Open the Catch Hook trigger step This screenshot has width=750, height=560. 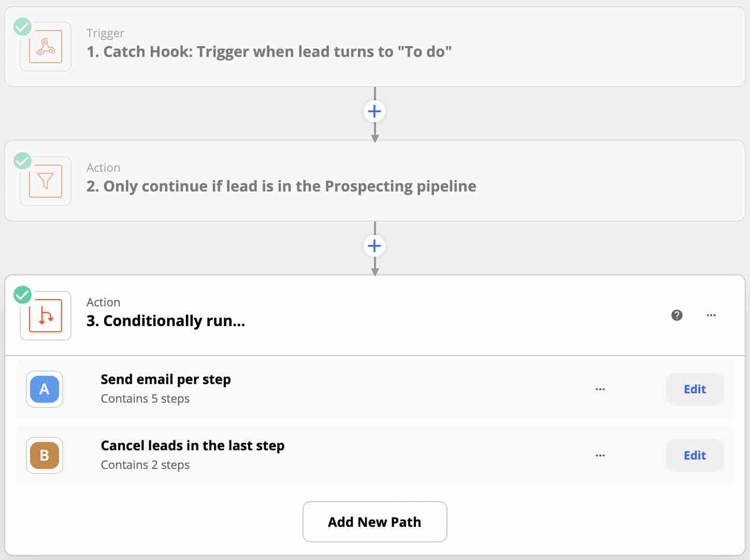269,51
